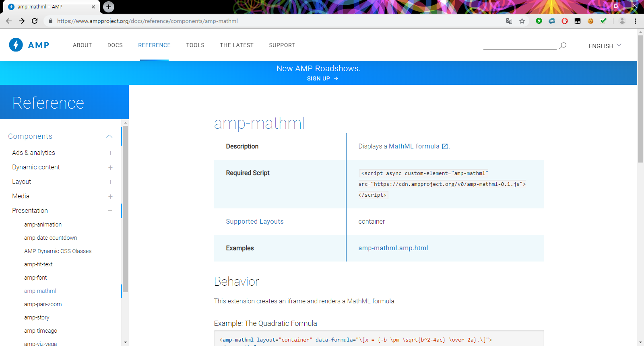Viewport: 644px width, 346px height.
Task: Click the sidebar scroll down arrow
Action: tap(125, 343)
